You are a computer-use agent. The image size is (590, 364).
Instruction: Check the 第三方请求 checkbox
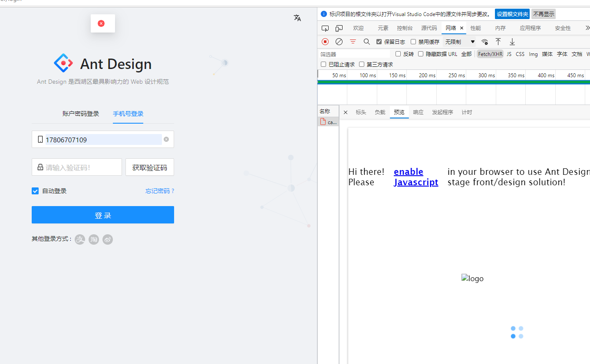(x=362, y=64)
